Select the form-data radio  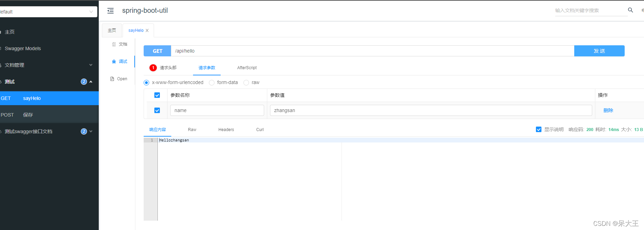pyautogui.click(x=212, y=83)
